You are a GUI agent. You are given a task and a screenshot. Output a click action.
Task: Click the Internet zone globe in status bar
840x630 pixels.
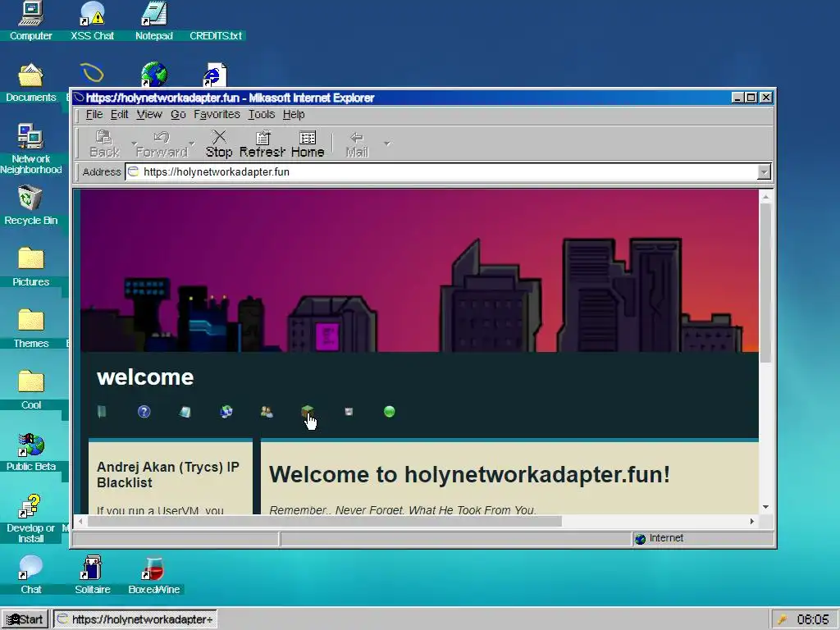[x=640, y=538]
